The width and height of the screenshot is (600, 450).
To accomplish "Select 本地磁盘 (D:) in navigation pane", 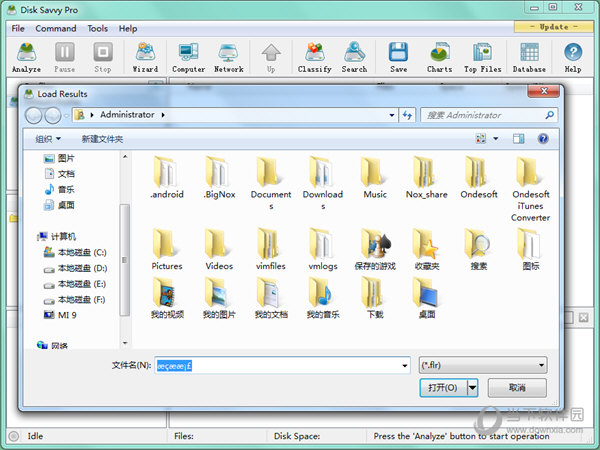I will tap(75, 268).
